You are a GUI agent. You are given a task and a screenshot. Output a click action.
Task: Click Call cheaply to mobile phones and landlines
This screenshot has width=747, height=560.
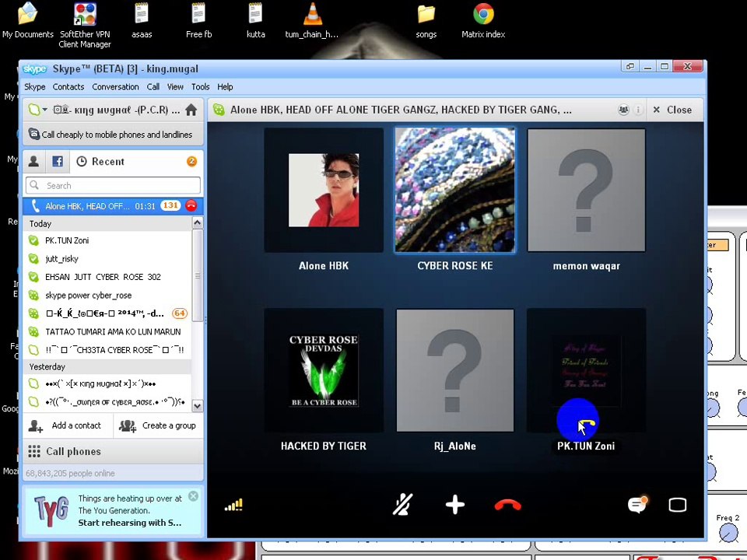[x=113, y=135]
